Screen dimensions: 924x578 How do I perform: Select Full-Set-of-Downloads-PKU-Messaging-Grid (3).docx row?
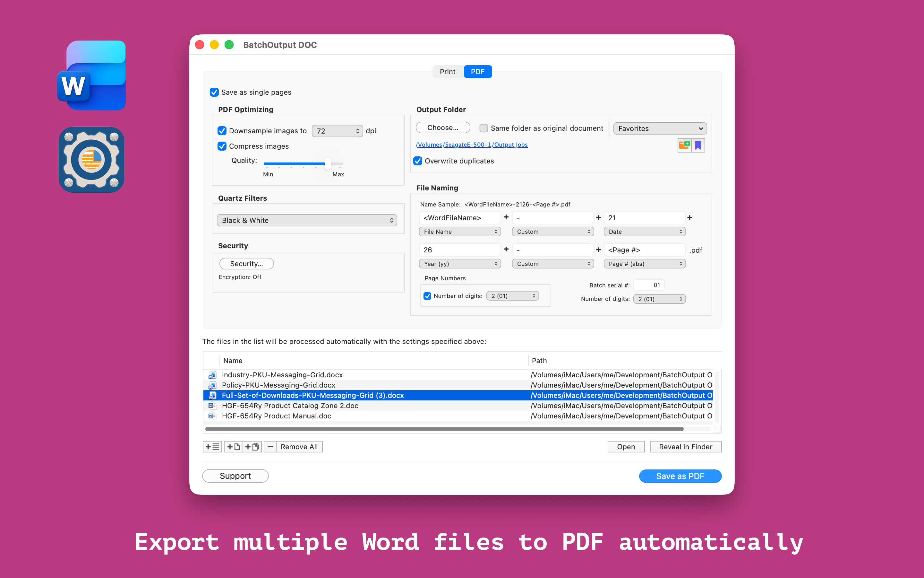point(458,395)
